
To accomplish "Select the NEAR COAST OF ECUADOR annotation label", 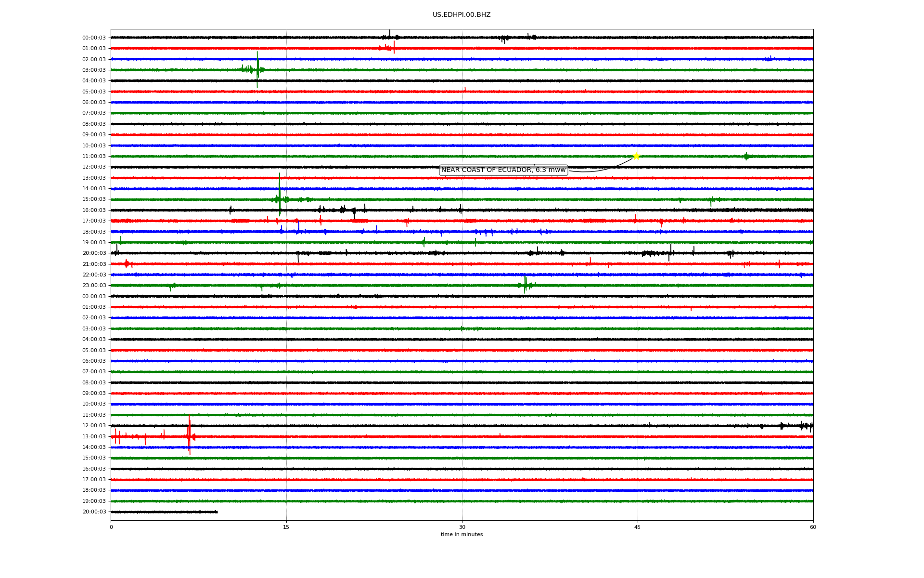I will [x=503, y=170].
